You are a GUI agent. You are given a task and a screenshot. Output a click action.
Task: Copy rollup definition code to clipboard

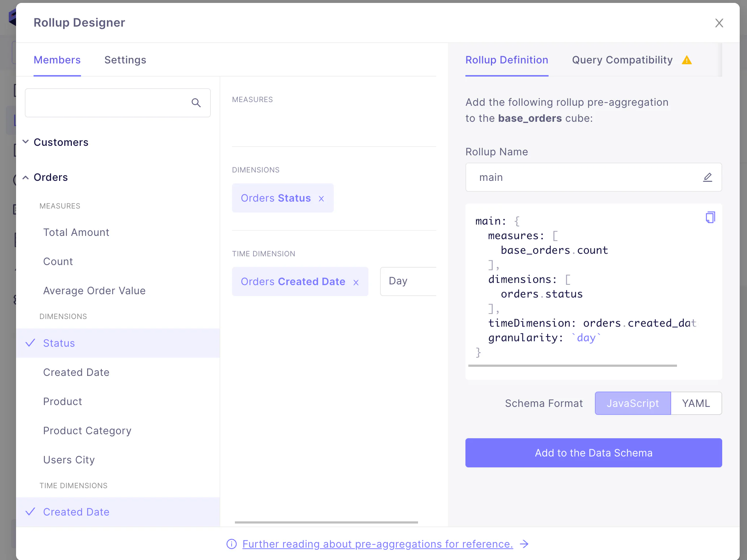pyautogui.click(x=710, y=218)
